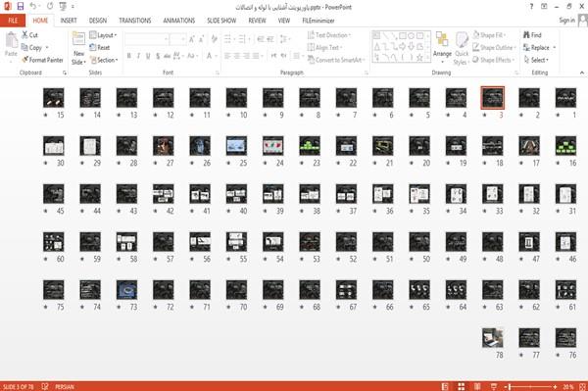
Task: Open the Help question mark
Action: [531, 7]
